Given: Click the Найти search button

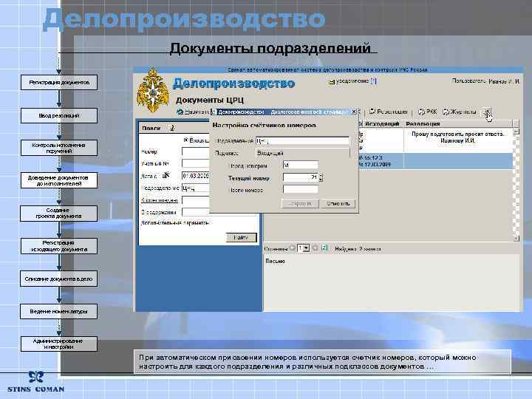Looking at the screenshot, I should click(x=241, y=237).
